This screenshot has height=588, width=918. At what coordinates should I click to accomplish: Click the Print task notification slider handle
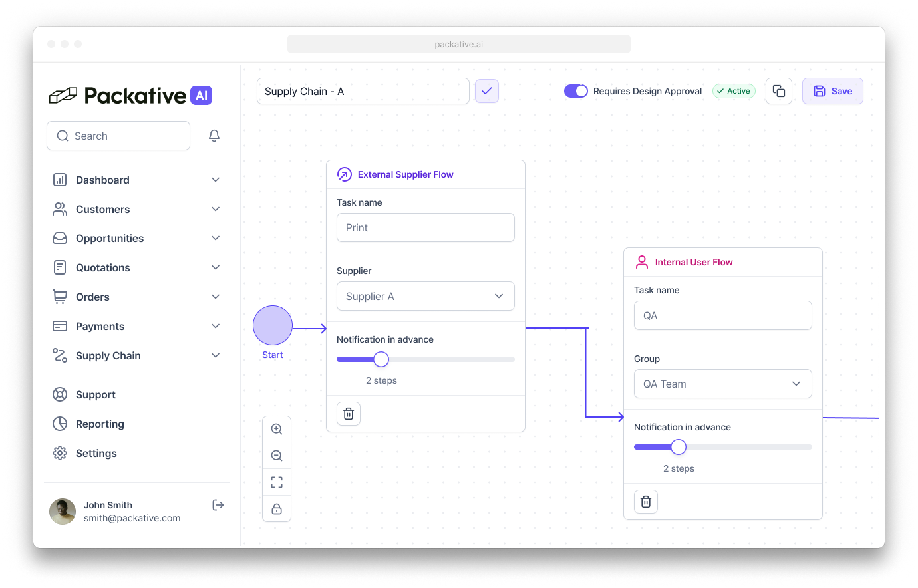(381, 359)
